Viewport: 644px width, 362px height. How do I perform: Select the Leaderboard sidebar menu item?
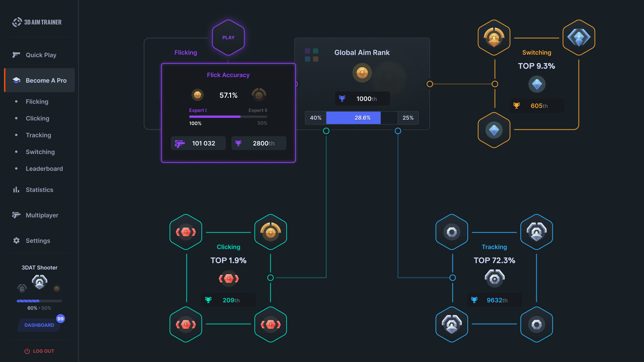(x=44, y=168)
